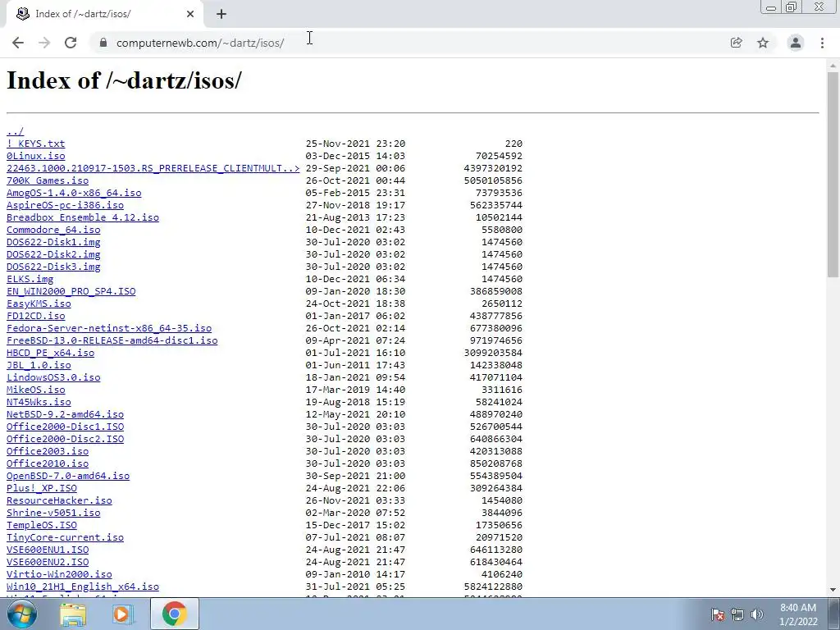Image resolution: width=840 pixels, height=630 pixels.
Task: Download FreeBSD-13.0-RELEASE-amd64-disc1.iso
Action: (x=112, y=340)
